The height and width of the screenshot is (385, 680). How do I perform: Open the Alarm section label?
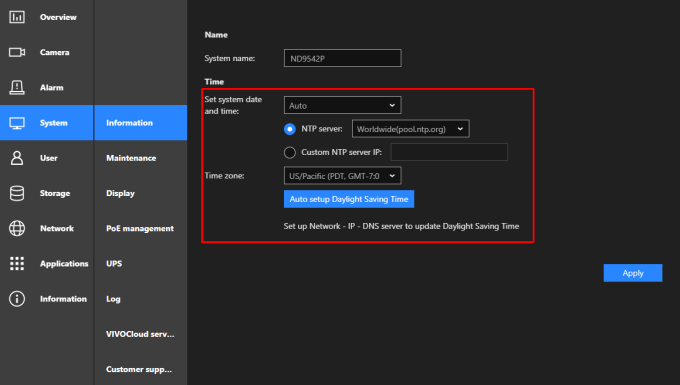click(x=52, y=88)
